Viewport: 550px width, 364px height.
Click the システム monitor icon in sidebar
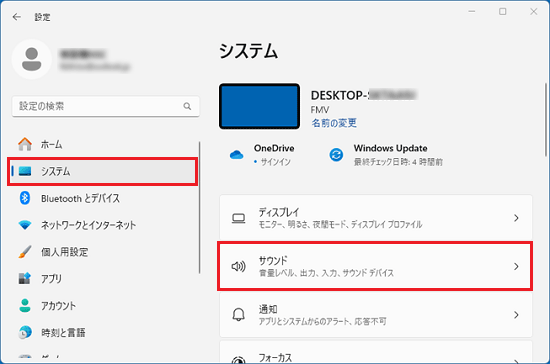coord(25,171)
